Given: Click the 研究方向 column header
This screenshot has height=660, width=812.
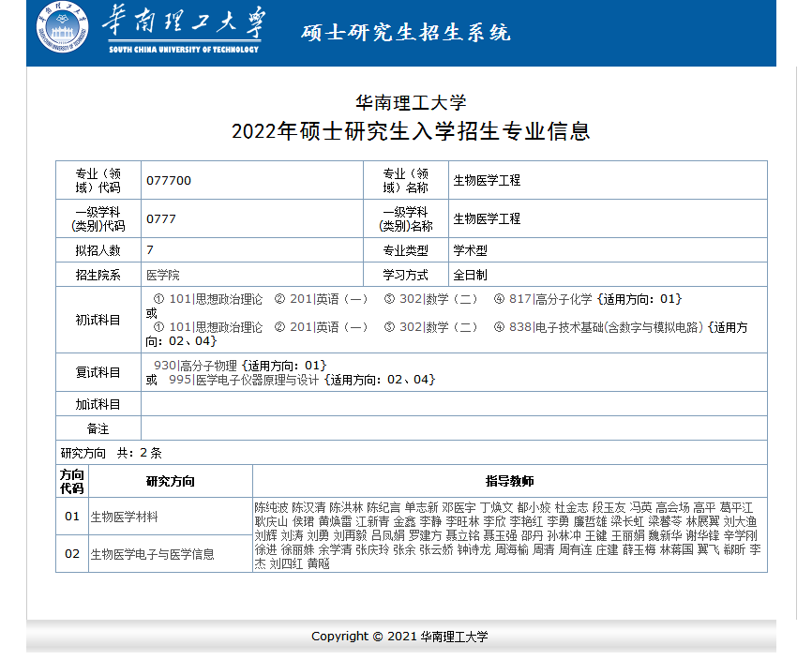Looking at the screenshot, I should coord(171,482).
